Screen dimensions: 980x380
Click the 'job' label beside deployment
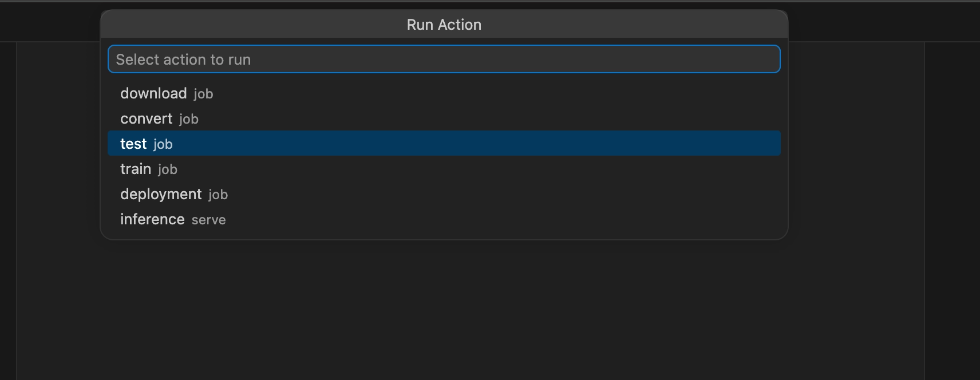coord(218,195)
